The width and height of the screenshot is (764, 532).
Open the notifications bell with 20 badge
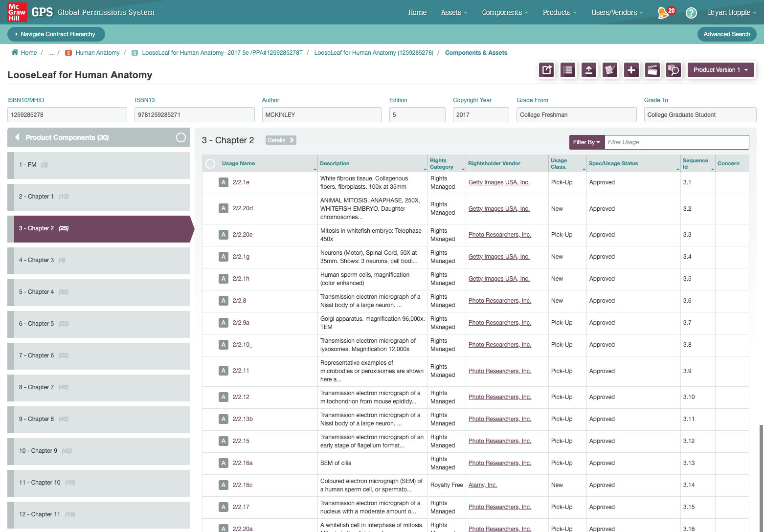[665, 12]
